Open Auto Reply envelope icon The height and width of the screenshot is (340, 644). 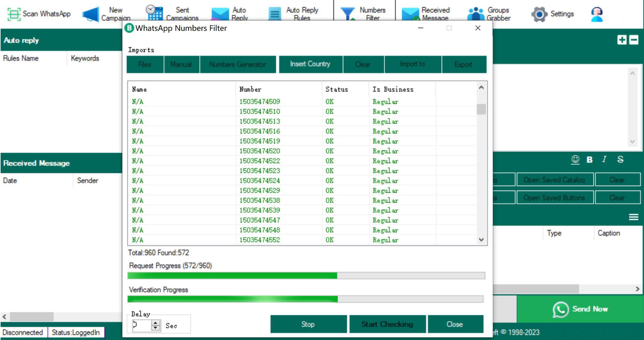point(220,14)
